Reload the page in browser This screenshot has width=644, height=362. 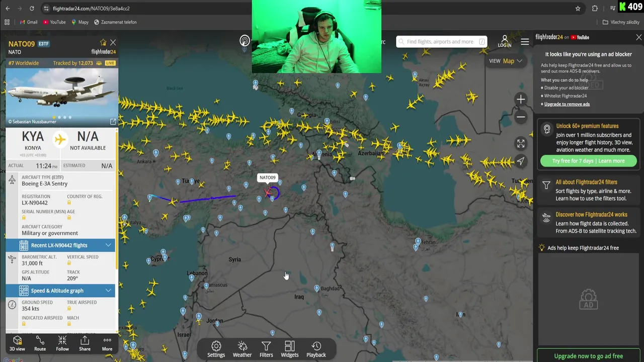(32, 9)
